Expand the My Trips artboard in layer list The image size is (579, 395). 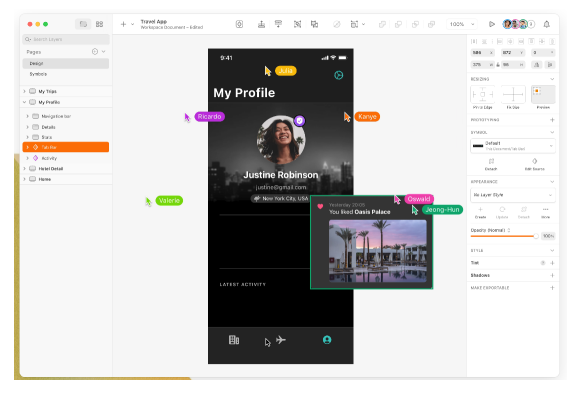pyautogui.click(x=25, y=91)
